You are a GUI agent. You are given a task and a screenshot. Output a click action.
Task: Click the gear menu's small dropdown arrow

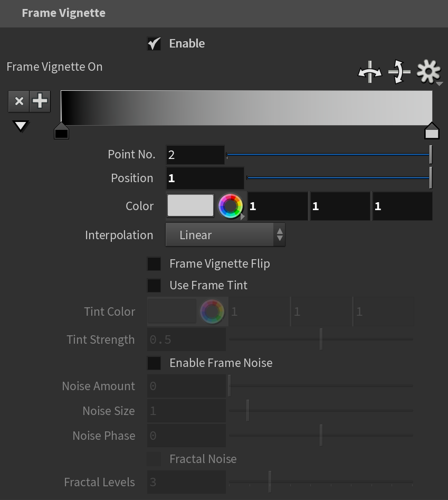(x=440, y=84)
